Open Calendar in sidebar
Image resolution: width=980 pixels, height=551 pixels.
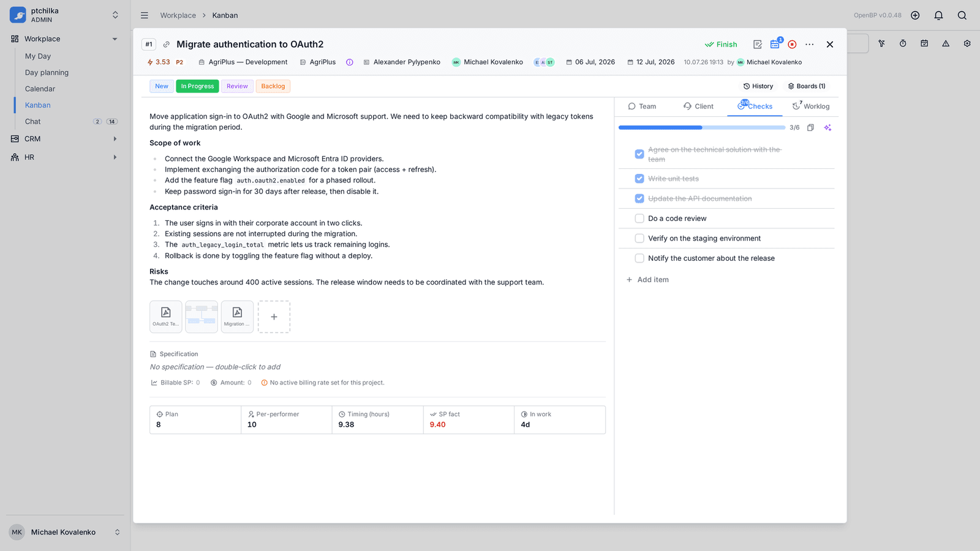40,89
